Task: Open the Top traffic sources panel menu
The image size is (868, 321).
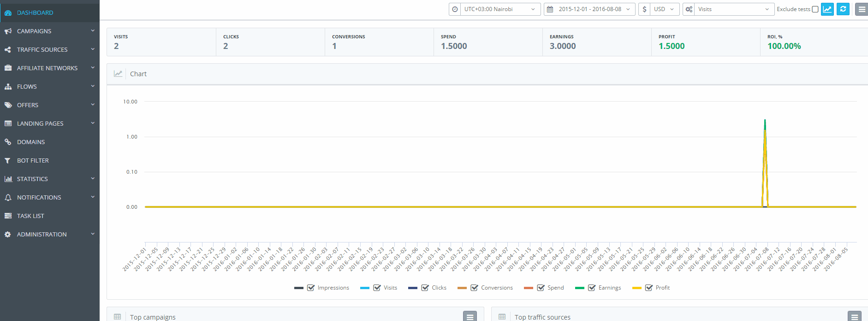Action: coord(854,316)
